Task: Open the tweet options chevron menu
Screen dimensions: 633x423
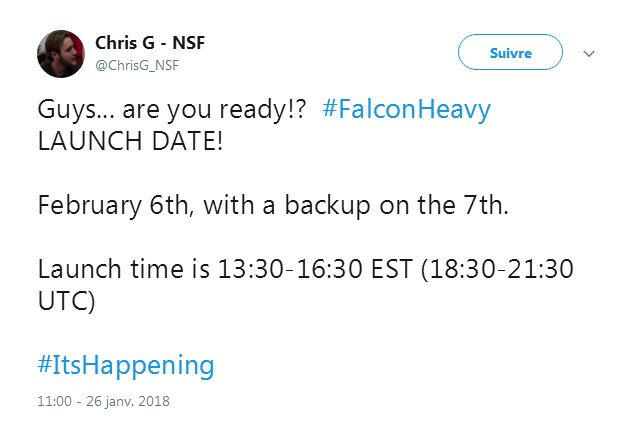Action: (589, 53)
